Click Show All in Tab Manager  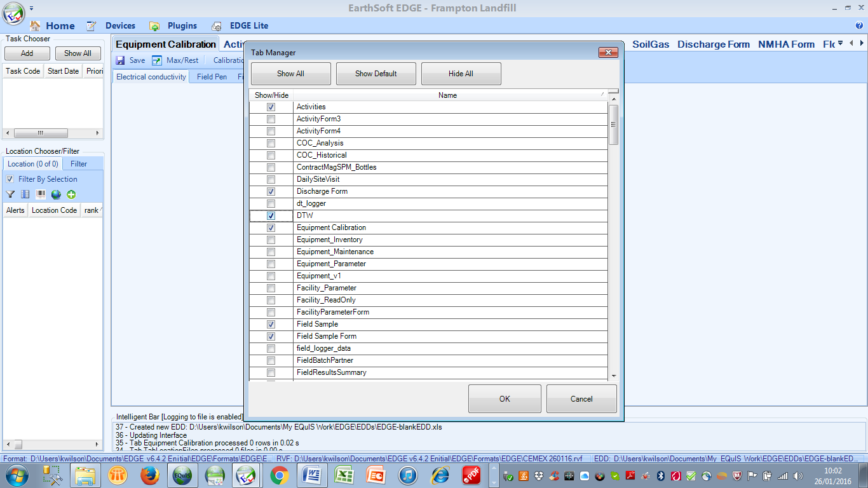pos(290,74)
